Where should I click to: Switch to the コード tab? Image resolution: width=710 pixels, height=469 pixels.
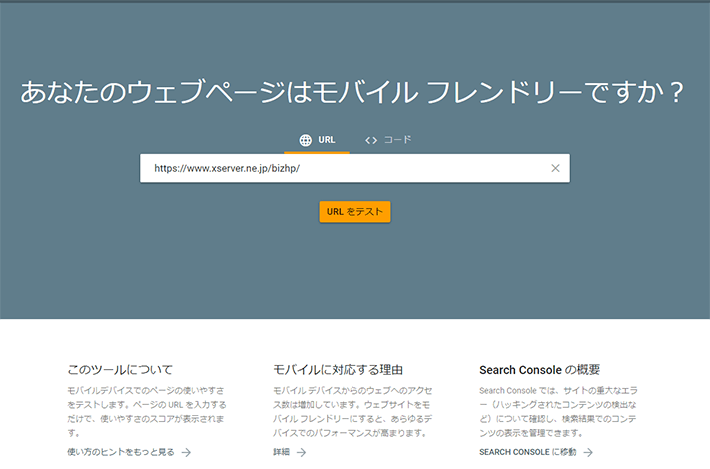pos(388,140)
